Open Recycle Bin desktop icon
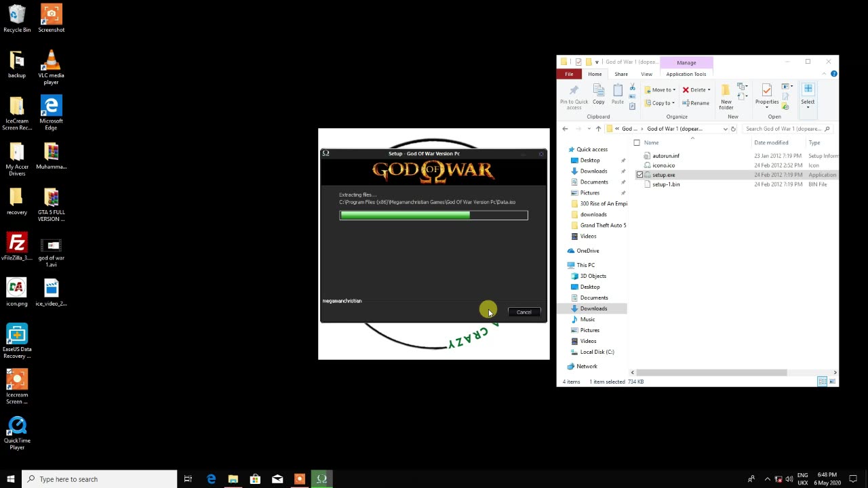This screenshot has height=488, width=868. (x=17, y=18)
